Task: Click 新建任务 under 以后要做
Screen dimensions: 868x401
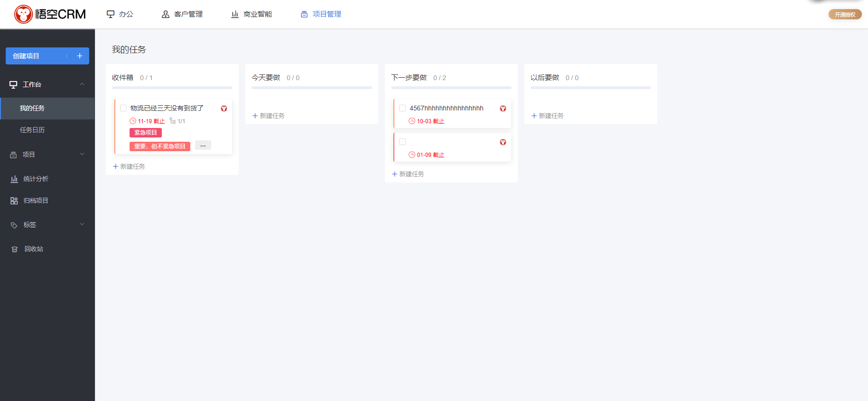Action: [548, 116]
